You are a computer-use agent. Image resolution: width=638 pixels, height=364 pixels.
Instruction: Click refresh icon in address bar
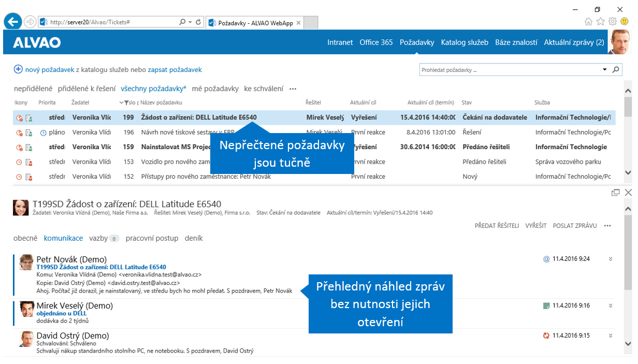coord(199,22)
